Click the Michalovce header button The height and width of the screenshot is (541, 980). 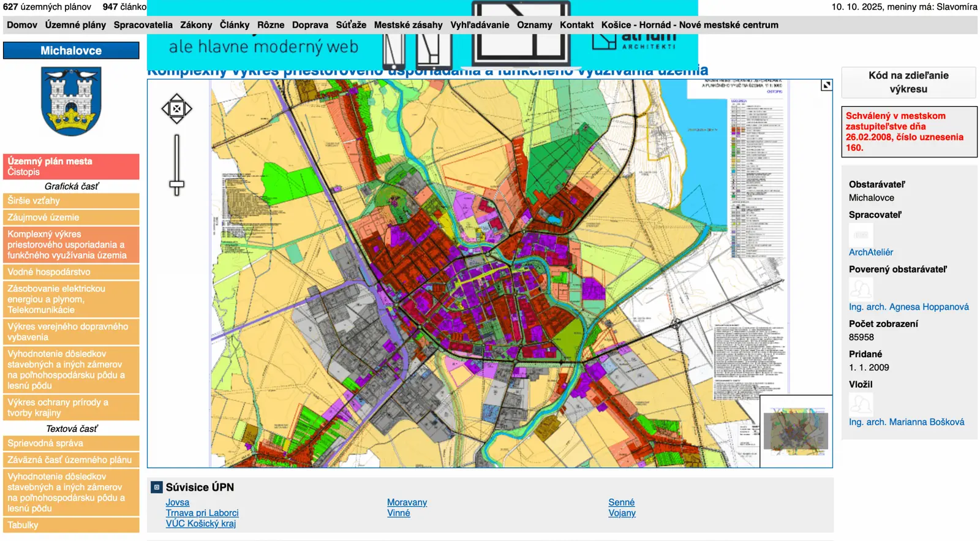tap(71, 50)
